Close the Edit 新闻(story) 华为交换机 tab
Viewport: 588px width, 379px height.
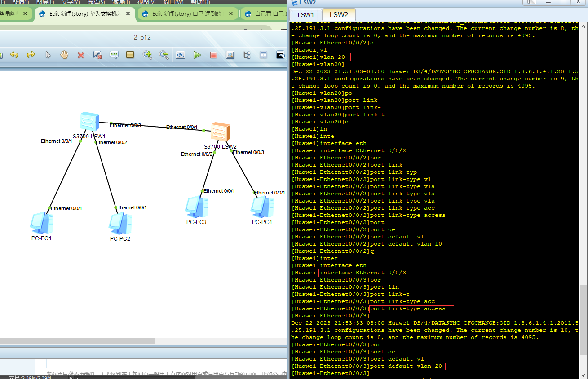pyautogui.click(x=128, y=14)
